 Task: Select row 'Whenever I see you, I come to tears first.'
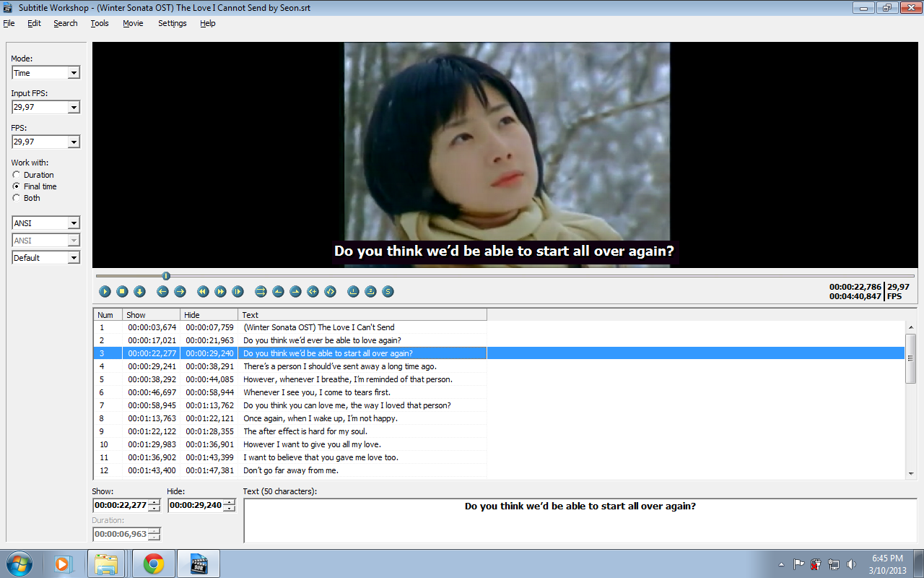click(499, 392)
